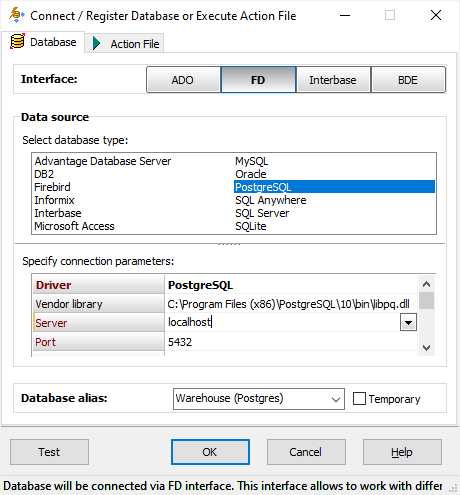Image resolution: width=460 pixels, height=495 pixels.
Task: Choose SQLite as the database type
Action: pos(251,226)
